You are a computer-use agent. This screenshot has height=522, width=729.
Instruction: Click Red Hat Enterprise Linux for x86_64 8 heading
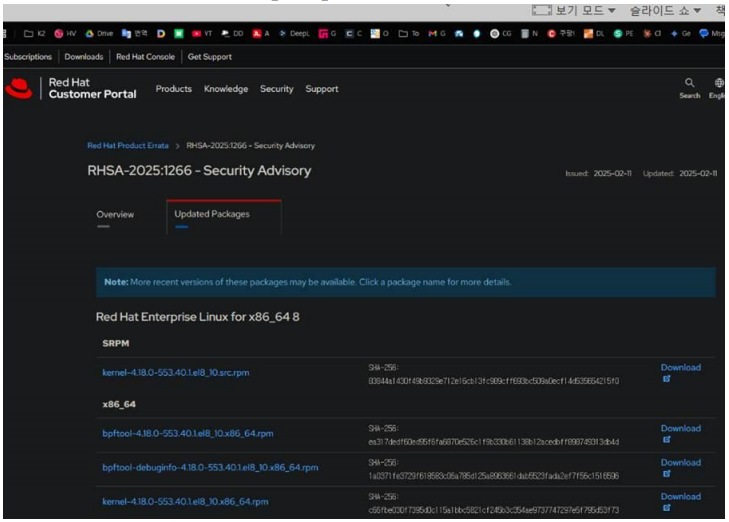(x=198, y=317)
